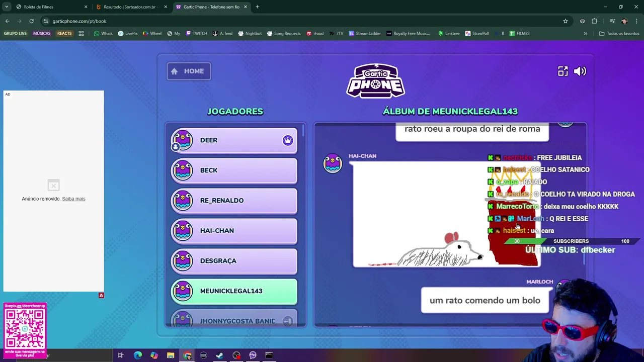
Task: Open File Explorer from the taskbar
Action: (171, 355)
